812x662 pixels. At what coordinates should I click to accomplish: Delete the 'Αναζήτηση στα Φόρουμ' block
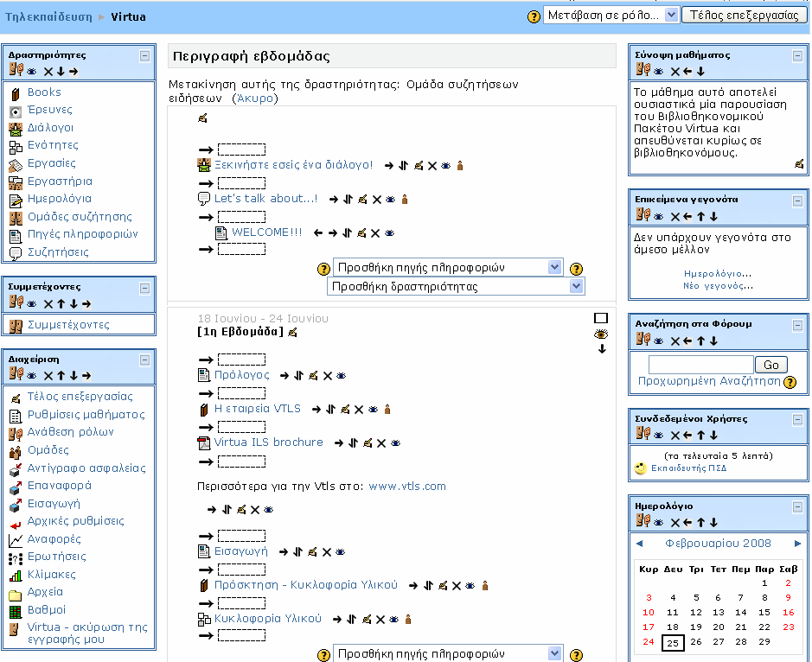pyautogui.click(x=675, y=341)
